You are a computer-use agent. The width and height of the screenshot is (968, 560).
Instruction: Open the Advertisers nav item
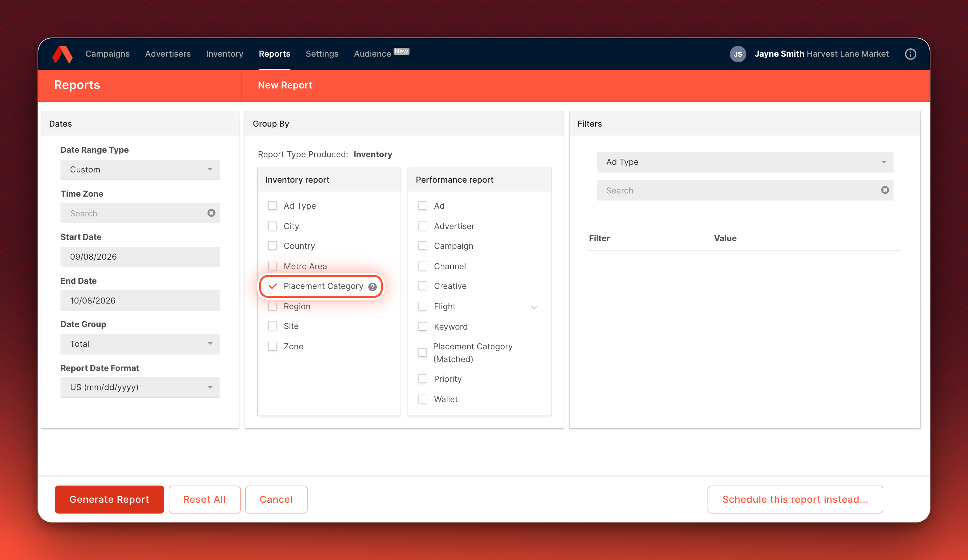coord(168,54)
